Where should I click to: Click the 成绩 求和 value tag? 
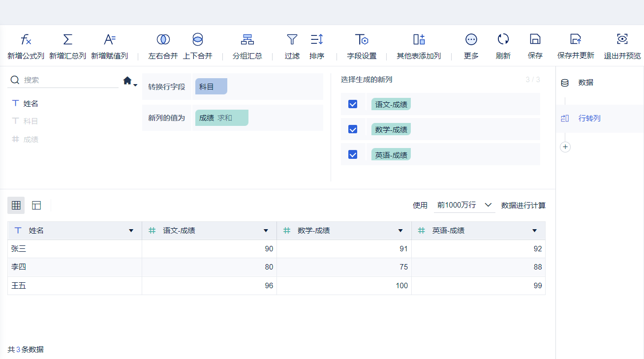(x=221, y=118)
